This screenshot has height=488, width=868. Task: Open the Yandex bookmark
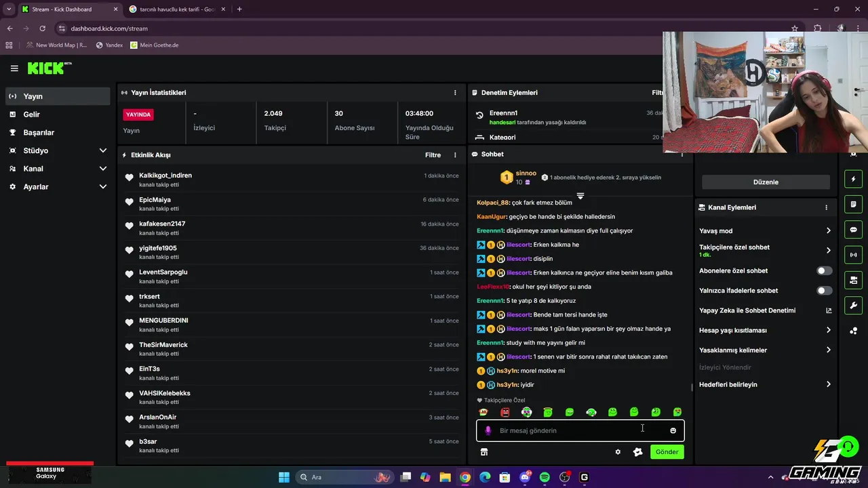(110, 45)
